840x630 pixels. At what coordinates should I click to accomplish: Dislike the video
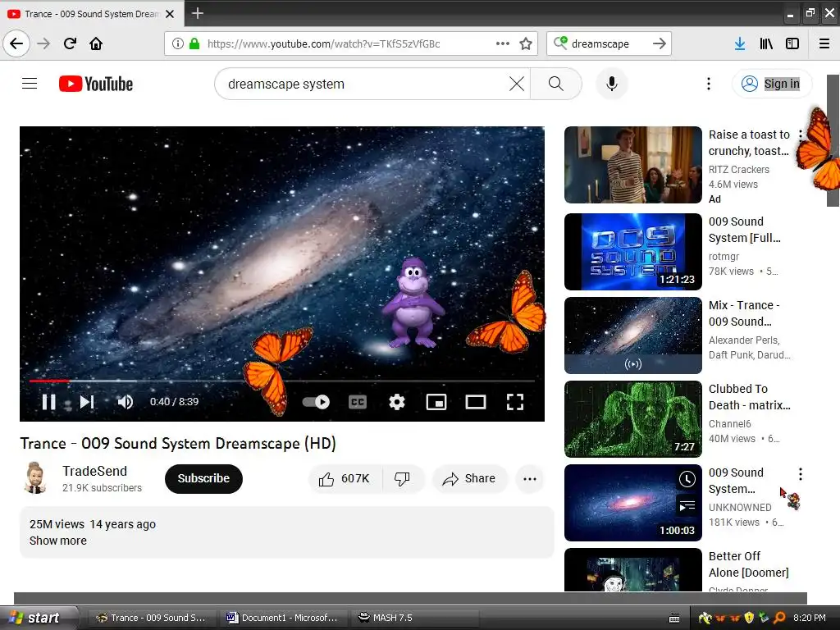pyautogui.click(x=403, y=478)
